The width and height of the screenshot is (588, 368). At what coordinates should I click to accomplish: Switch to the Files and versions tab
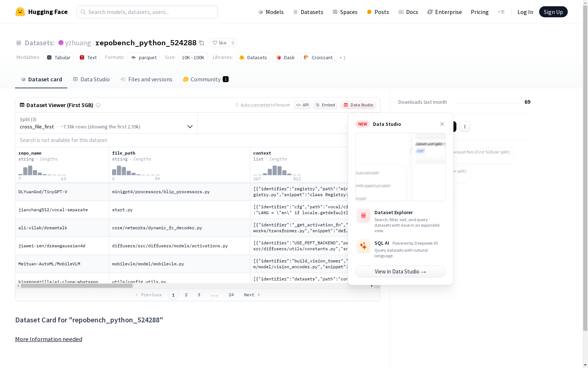[146, 79]
